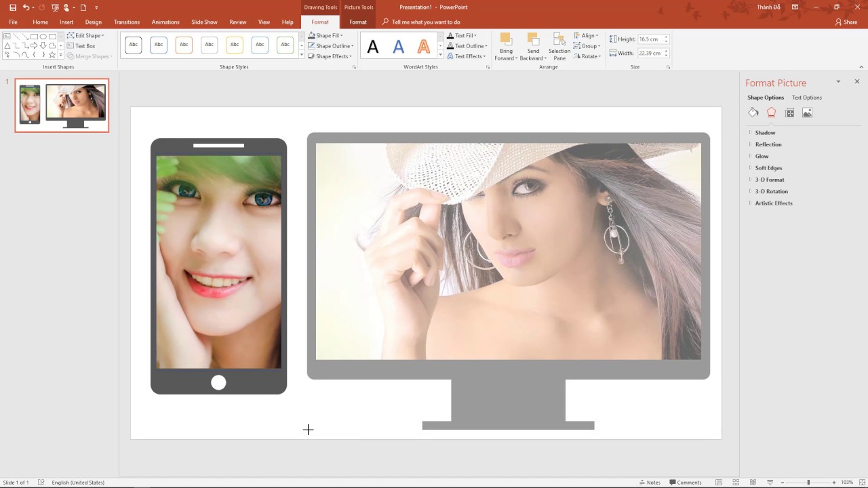
Task: Click the Save icon in Quick Access Toolbar
Action: pos(13,7)
